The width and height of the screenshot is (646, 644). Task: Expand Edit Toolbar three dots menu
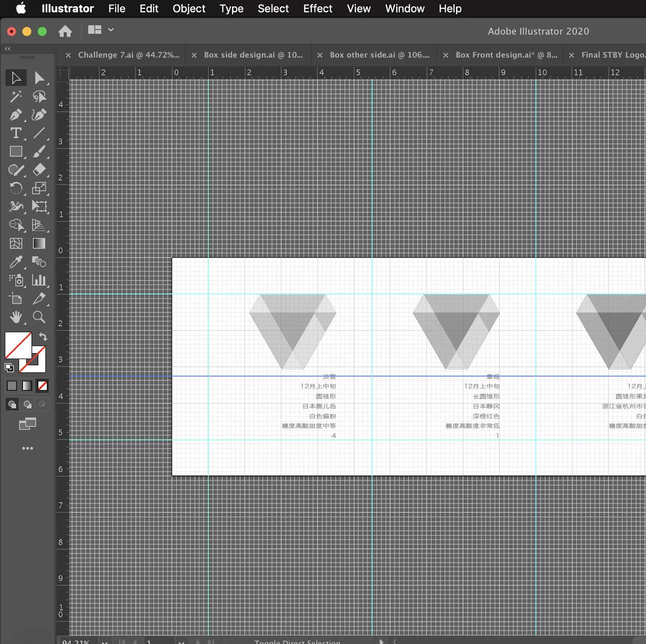(27, 448)
